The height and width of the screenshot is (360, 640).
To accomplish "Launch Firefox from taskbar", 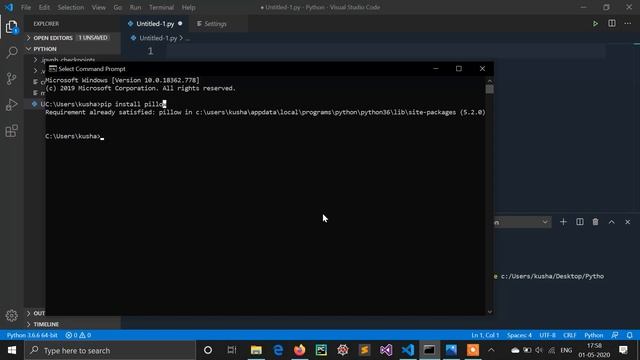I will point(300,350).
